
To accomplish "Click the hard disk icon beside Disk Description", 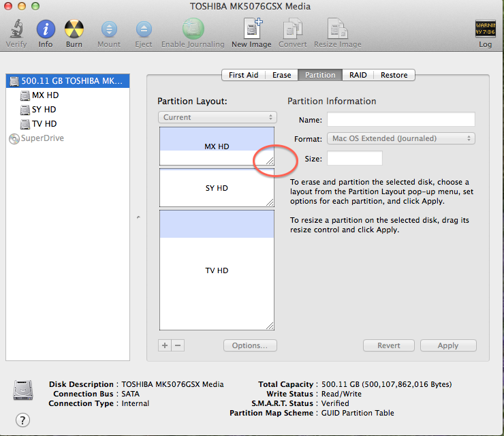I will (23, 390).
